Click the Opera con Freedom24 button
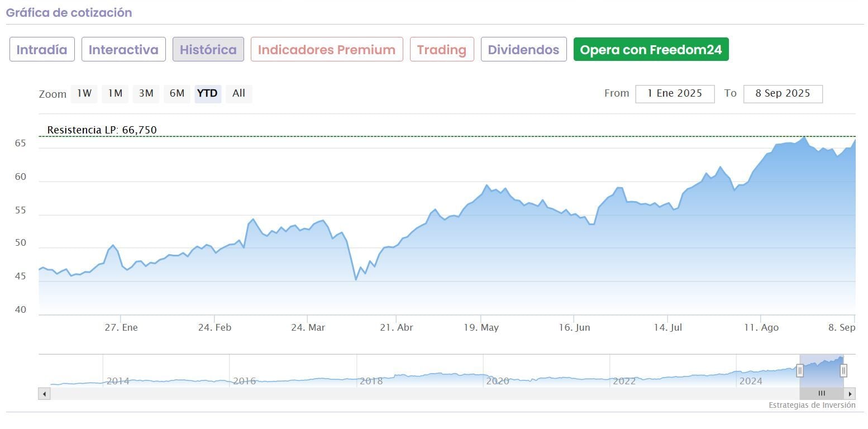868x429 pixels. click(651, 50)
